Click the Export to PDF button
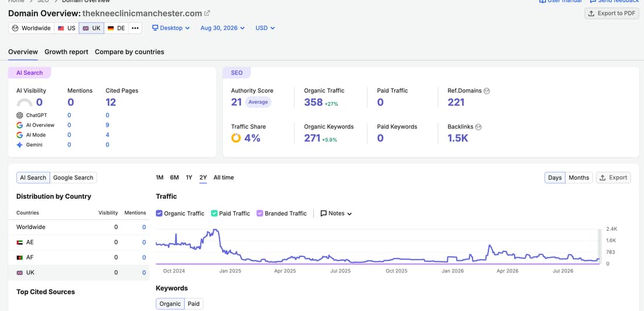 pos(612,13)
